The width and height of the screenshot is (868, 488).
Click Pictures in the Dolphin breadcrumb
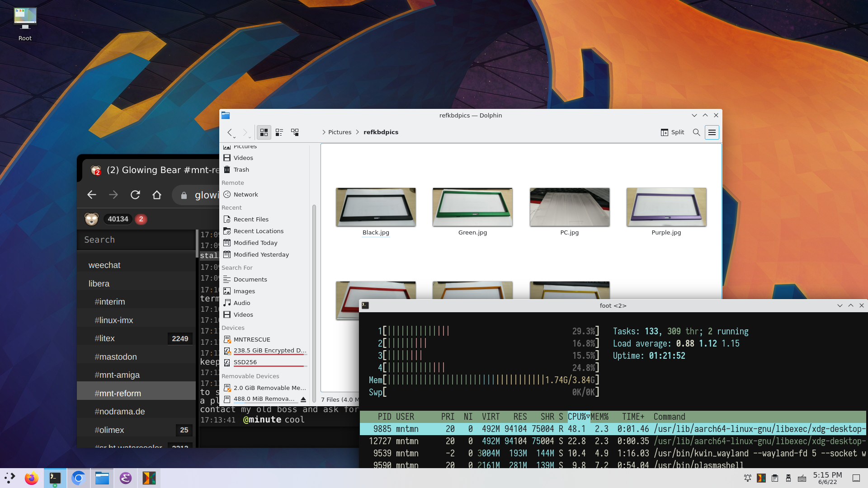(x=340, y=132)
